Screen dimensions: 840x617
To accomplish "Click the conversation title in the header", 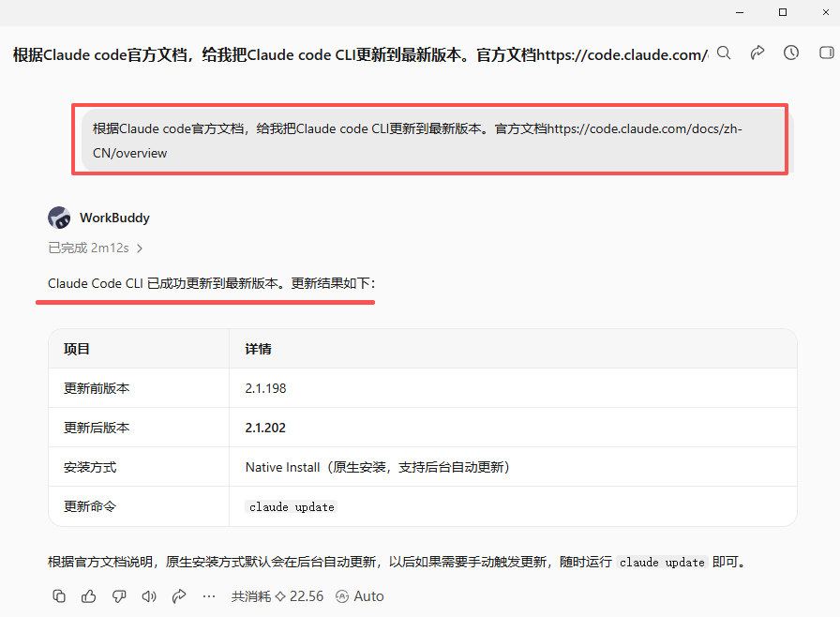I will [360, 54].
